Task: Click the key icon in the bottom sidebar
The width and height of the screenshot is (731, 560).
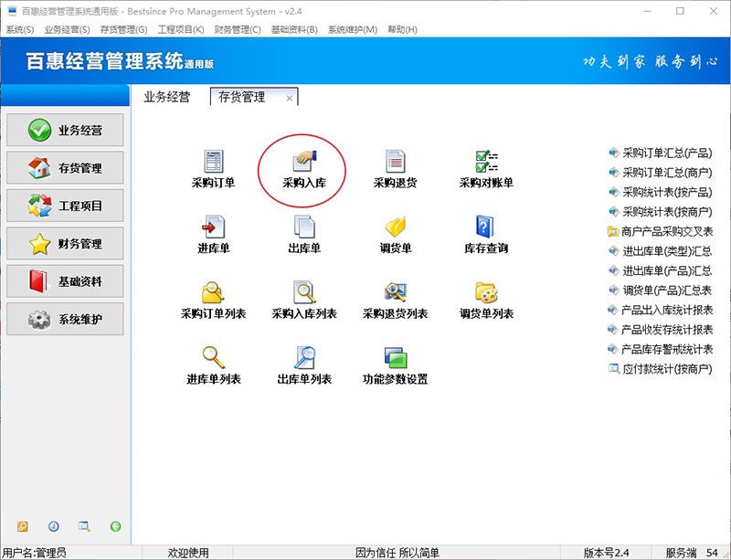Action: click(x=22, y=526)
